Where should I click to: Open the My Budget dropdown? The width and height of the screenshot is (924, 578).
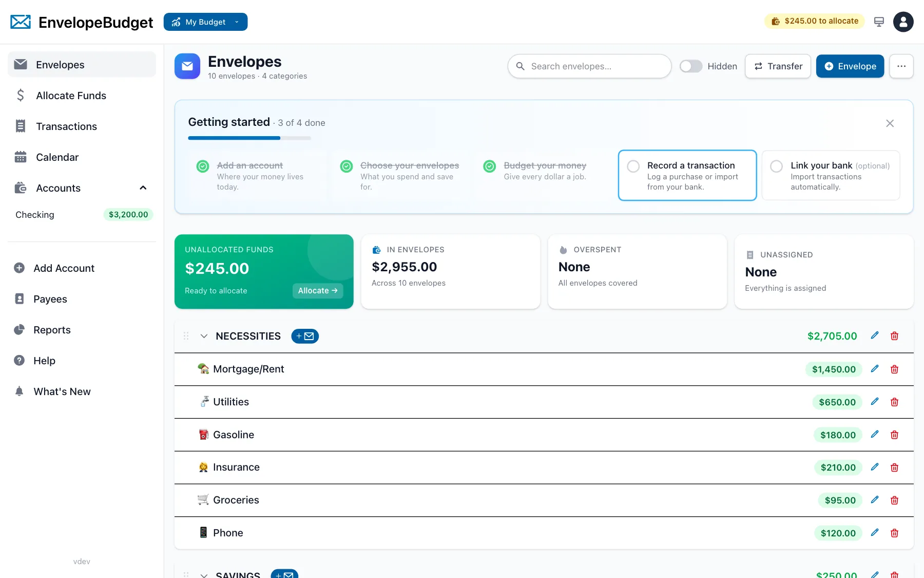[x=205, y=22]
